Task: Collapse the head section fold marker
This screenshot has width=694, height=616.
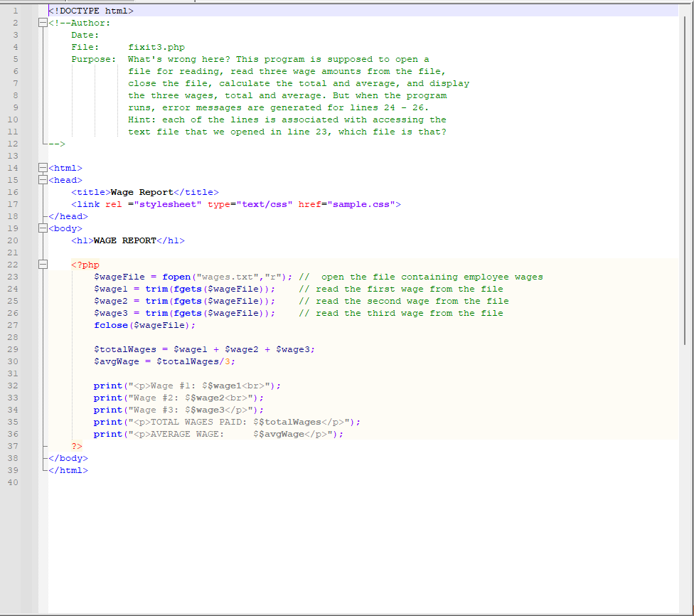Action: pyautogui.click(x=43, y=180)
